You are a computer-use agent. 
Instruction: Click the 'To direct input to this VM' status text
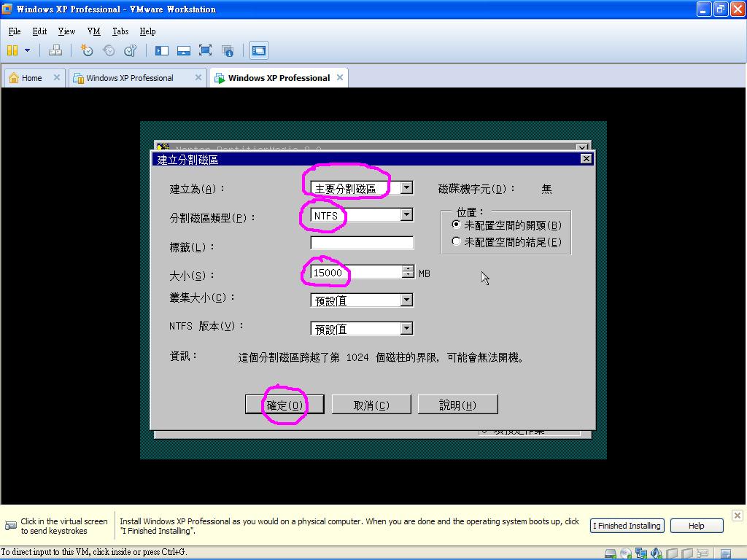click(x=94, y=553)
